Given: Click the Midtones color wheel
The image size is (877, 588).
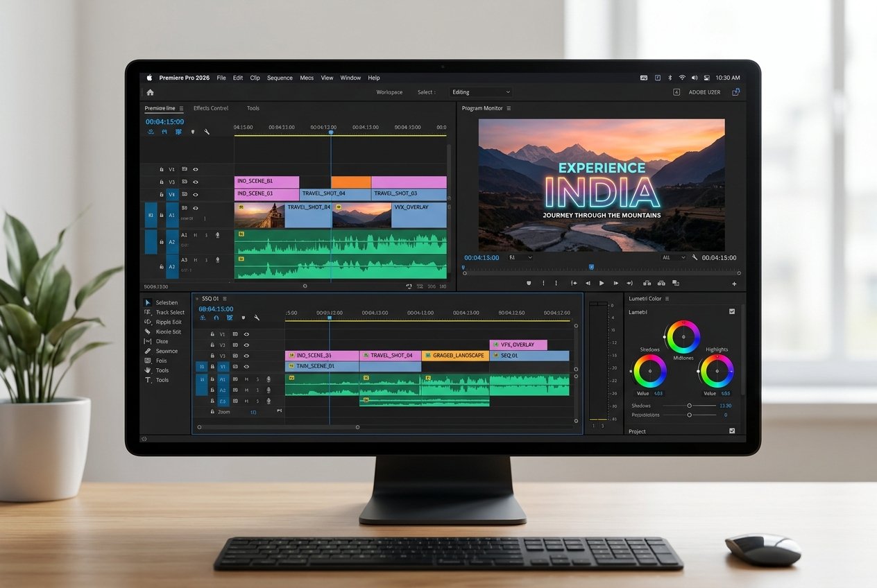Looking at the screenshot, I should click(683, 338).
